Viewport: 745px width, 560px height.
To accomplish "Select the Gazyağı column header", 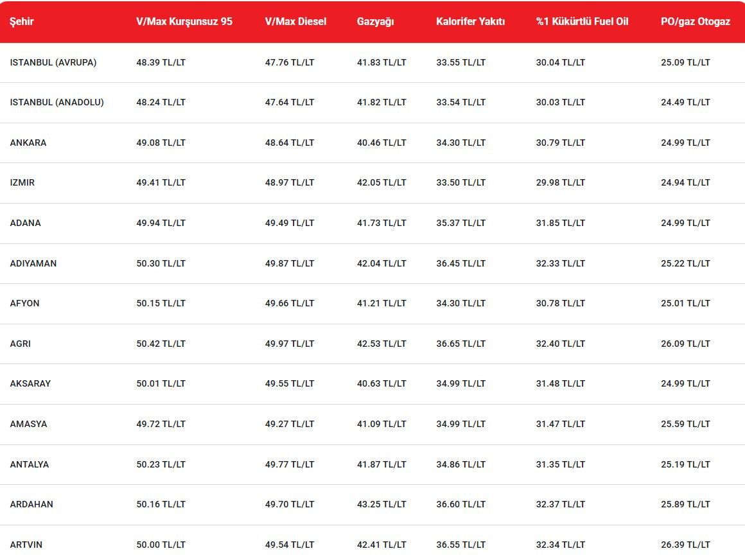I will coord(375,21).
